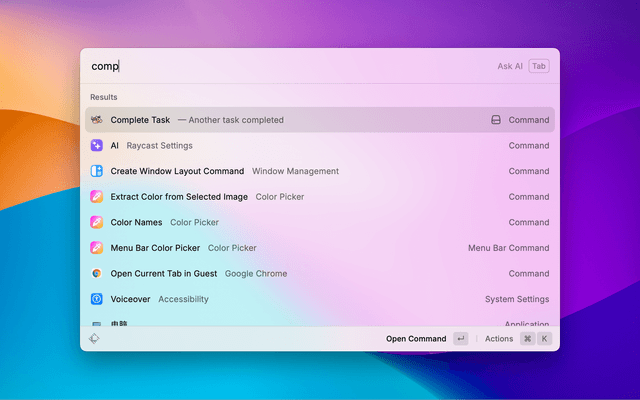Screen dimensions: 640x400
Task: Click the search field containing "comp"
Action: point(280,66)
